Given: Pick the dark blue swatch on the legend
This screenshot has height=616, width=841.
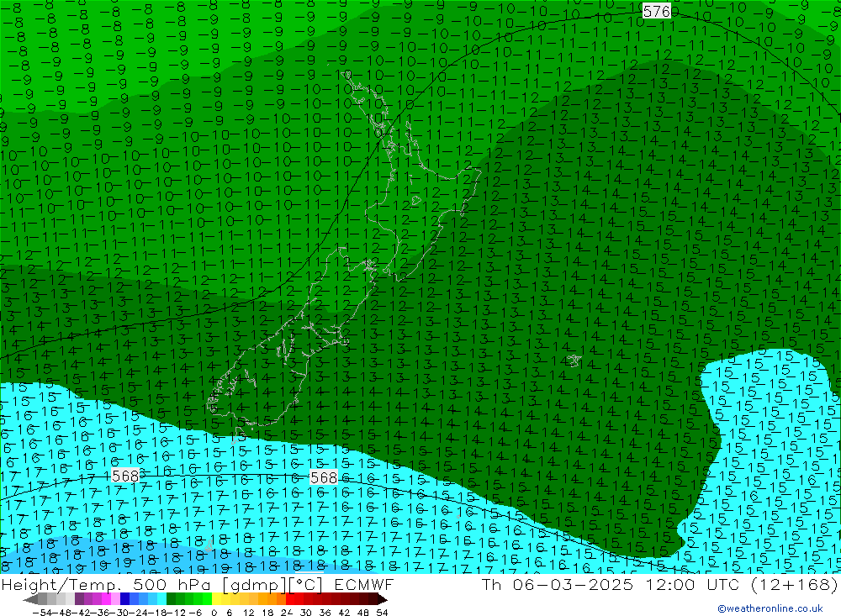Looking at the screenshot, I should coord(125,599).
